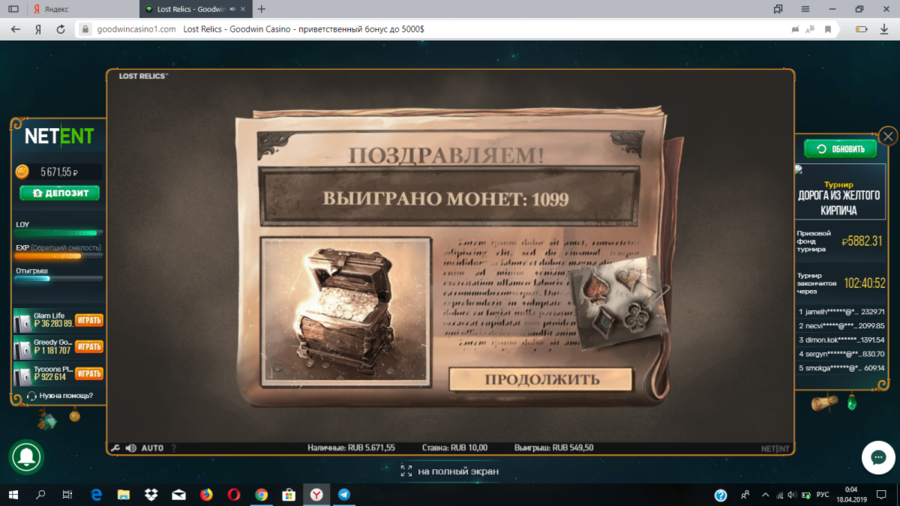Image resolution: width=900 pixels, height=506 pixels.
Task: Open game help question mark icon
Action: point(173,448)
